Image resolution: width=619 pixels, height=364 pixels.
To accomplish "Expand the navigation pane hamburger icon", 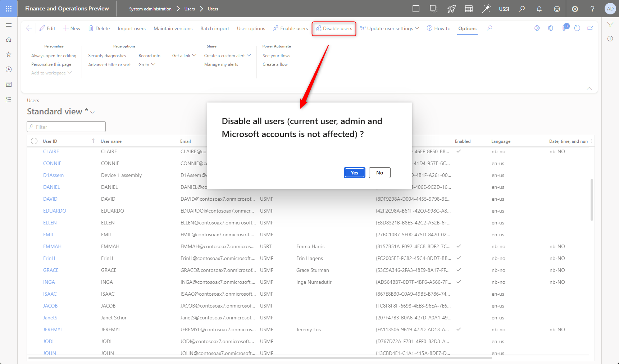I will click(9, 25).
